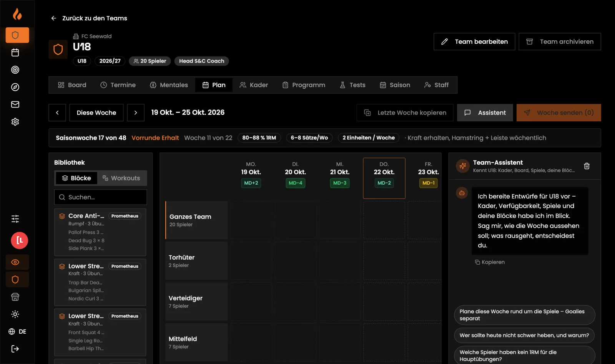Click the Suchen search field
The image size is (615, 364).
point(100,197)
